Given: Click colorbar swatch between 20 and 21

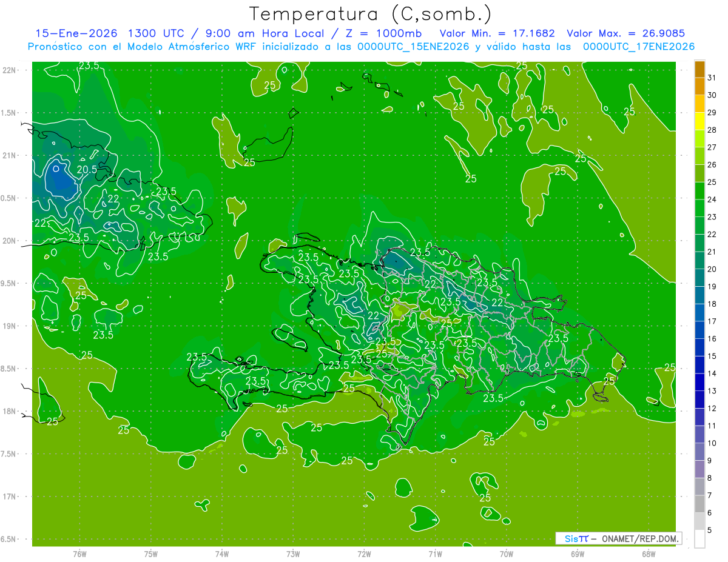Looking at the screenshot, I should (699, 260).
